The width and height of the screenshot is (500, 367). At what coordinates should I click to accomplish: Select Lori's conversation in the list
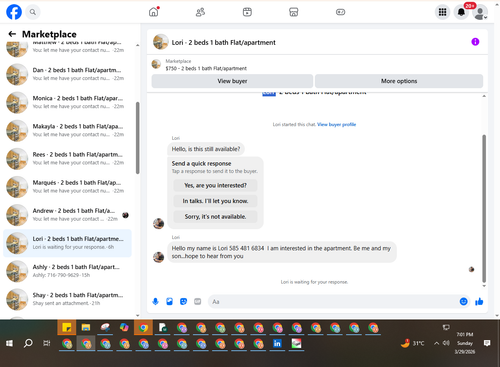(x=67, y=243)
